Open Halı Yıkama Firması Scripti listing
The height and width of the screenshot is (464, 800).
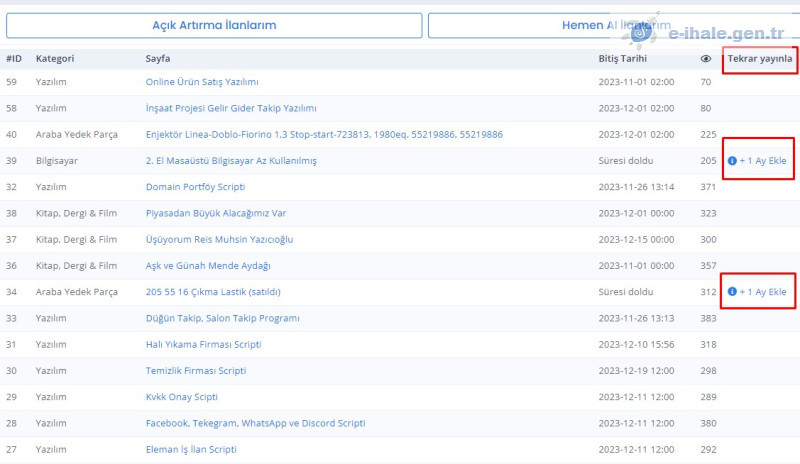[x=204, y=344]
